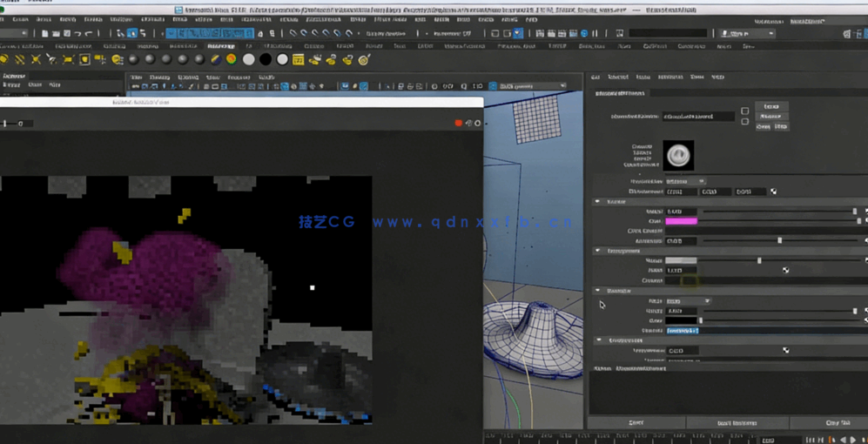Click the new scene icon in the top toolbar
Image resolution: width=868 pixels, height=444 pixels.
click(x=44, y=34)
